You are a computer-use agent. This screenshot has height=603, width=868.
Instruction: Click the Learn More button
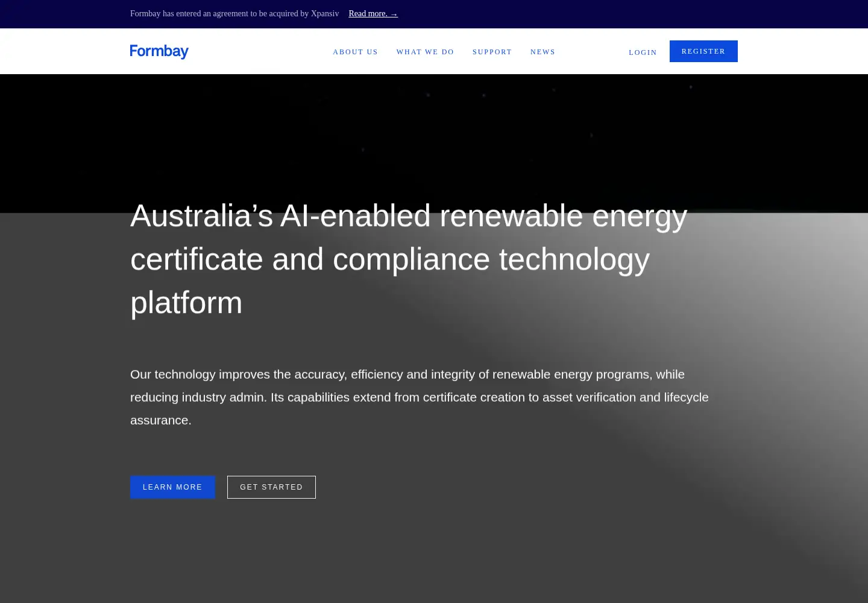tap(172, 487)
